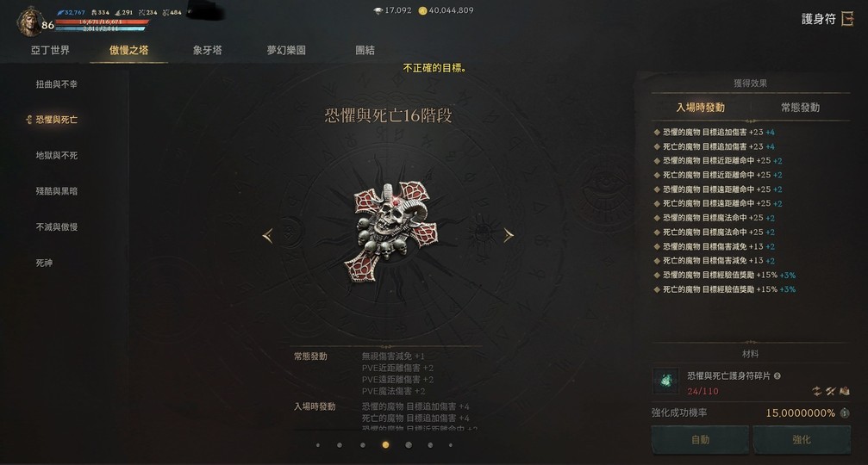Click the character portrait at level 86
Image resolution: width=868 pixels, height=465 pixels.
pyautogui.click(x=29, y=22)
